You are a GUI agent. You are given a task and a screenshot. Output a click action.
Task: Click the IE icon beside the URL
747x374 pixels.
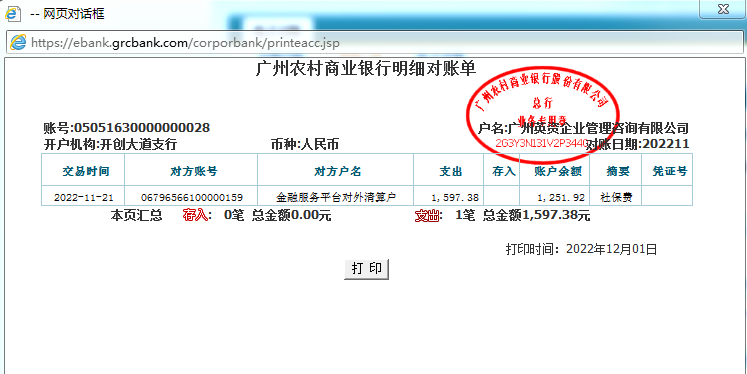pos(18,43)
